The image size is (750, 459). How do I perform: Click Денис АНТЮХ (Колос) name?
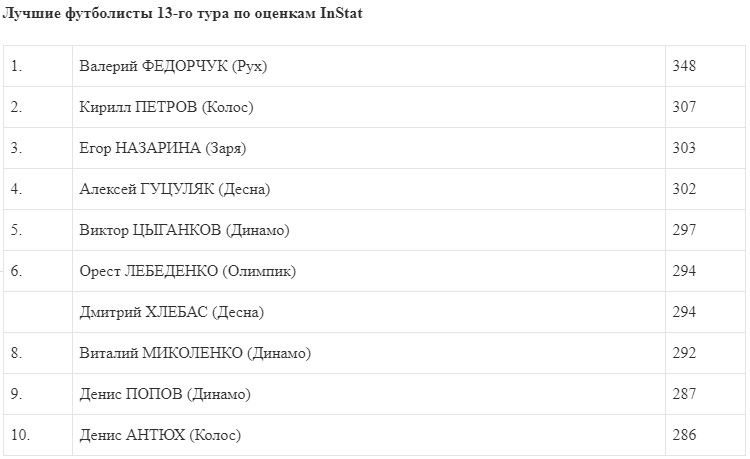[x=159, y=435]
